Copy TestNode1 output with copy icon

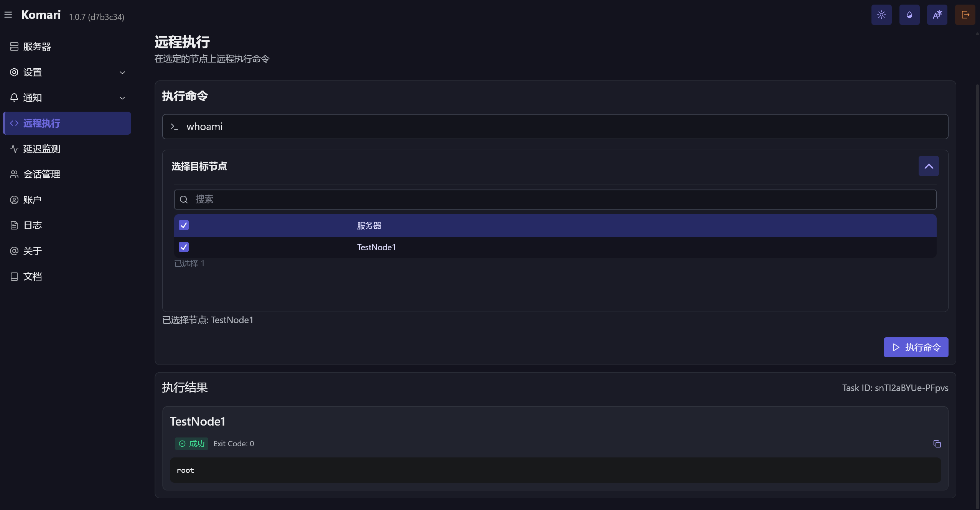[937, 444]
